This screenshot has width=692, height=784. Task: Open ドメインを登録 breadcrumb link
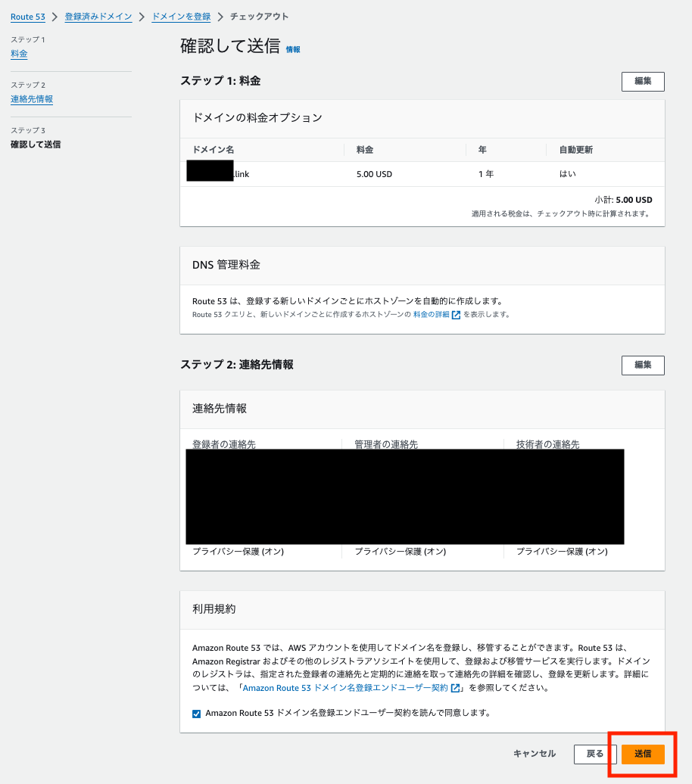click(181, 17)
